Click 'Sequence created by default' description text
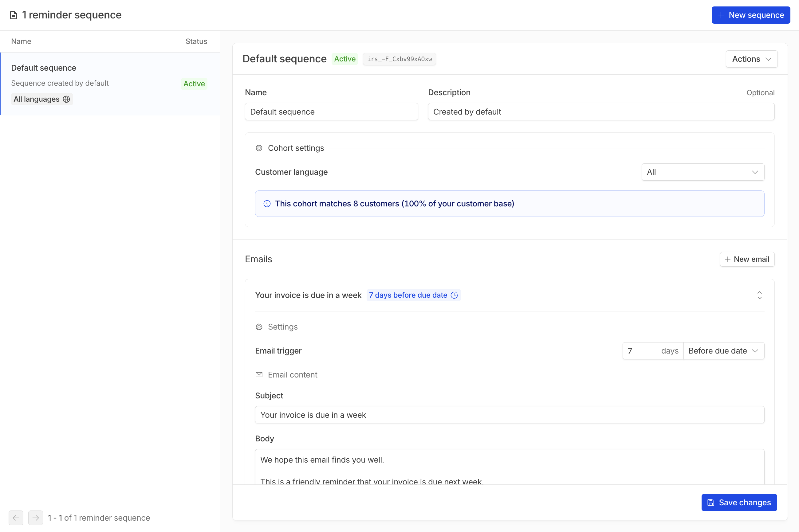The image size is (799, 532). [60, 83]
